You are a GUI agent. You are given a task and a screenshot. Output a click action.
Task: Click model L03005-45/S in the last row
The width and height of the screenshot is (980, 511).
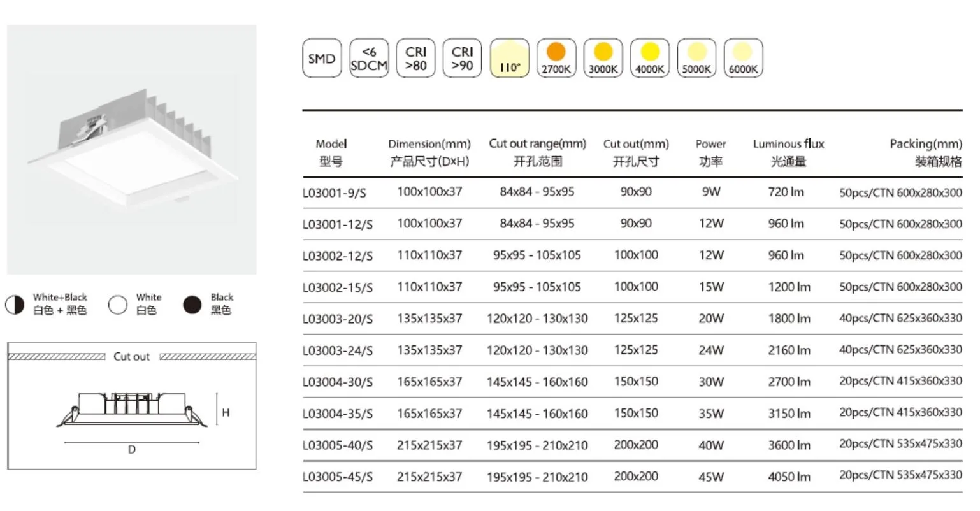click(x=338, y=477)
